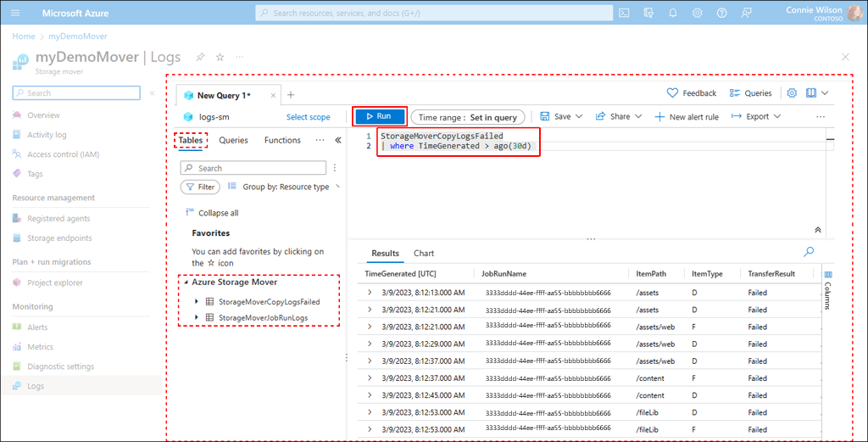Open Diagnostic settings
The image size is (868, 442).
pyautogui.click(x=60, y=366)
